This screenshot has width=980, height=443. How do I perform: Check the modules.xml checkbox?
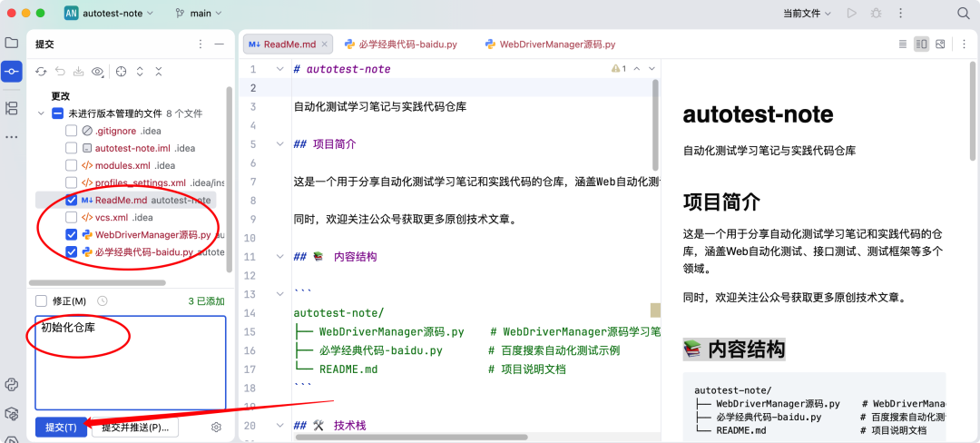72,165
